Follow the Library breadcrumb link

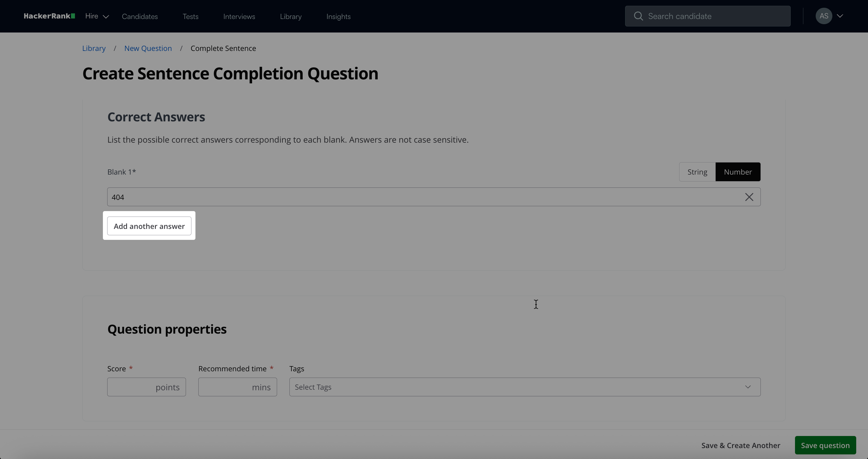click(94, 48)
